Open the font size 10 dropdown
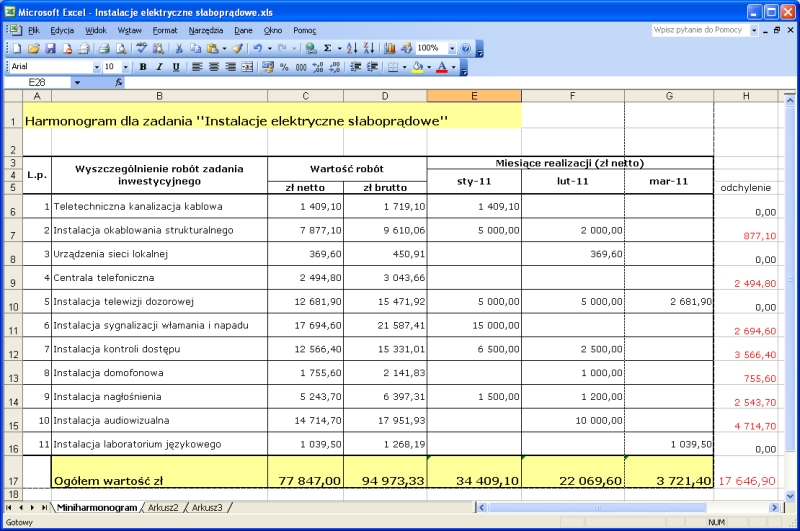800x531 pixels. point(126,67)
